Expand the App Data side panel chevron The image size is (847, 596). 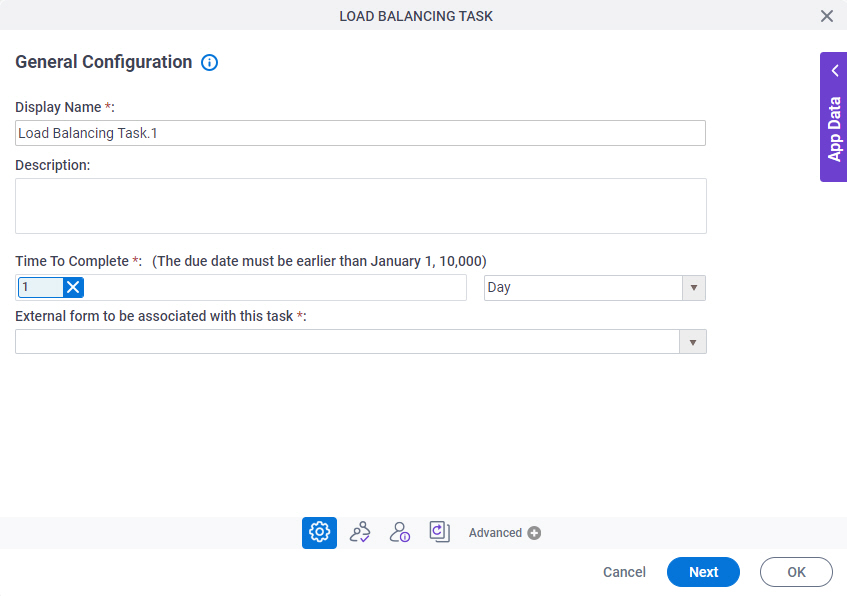tap(835, 70)
